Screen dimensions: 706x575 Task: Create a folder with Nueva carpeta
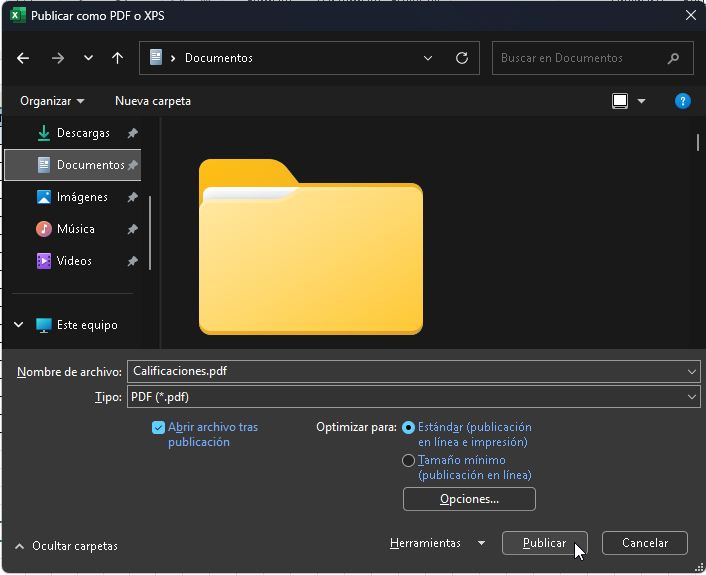[x=153, y=101]
